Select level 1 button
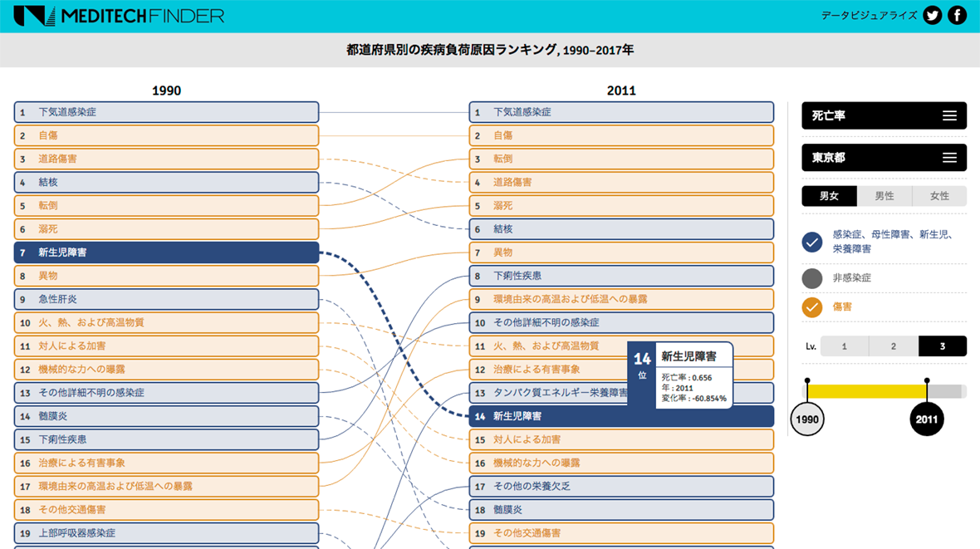 point(844,346)
